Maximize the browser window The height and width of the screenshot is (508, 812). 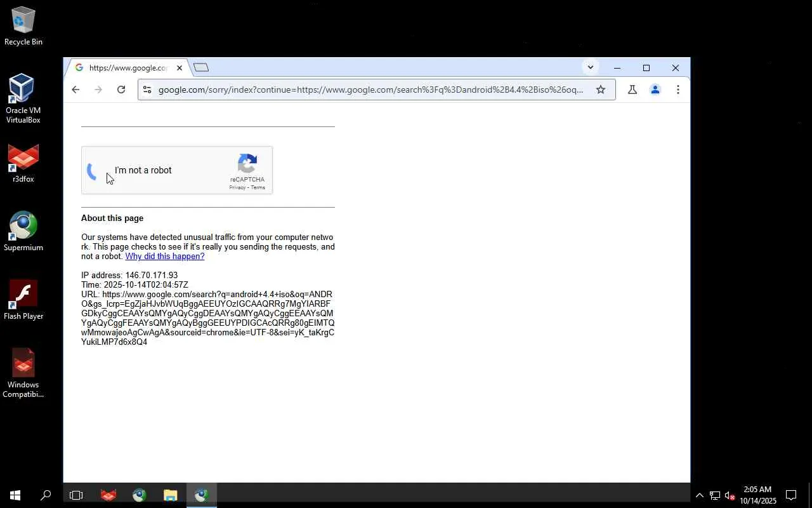coord(646,68)
